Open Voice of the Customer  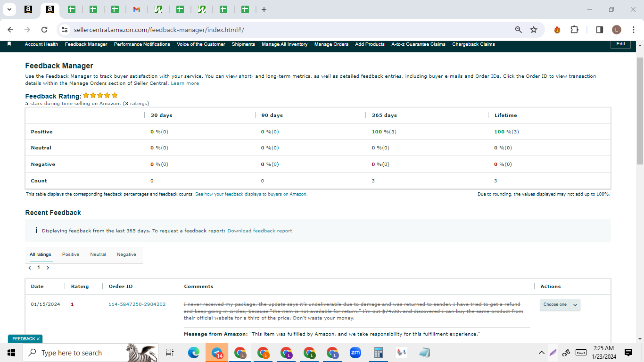pyautogui.click(x=201, y=44)
